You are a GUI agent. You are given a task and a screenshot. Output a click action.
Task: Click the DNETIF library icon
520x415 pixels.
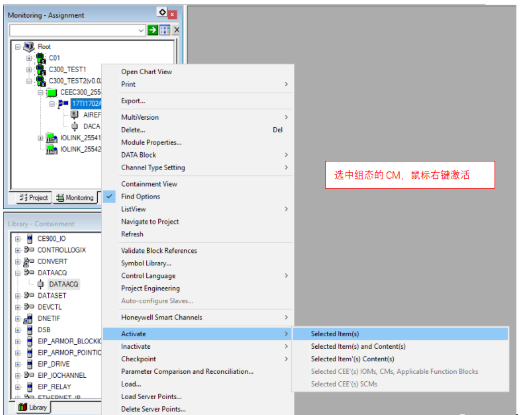pos(29,319)
